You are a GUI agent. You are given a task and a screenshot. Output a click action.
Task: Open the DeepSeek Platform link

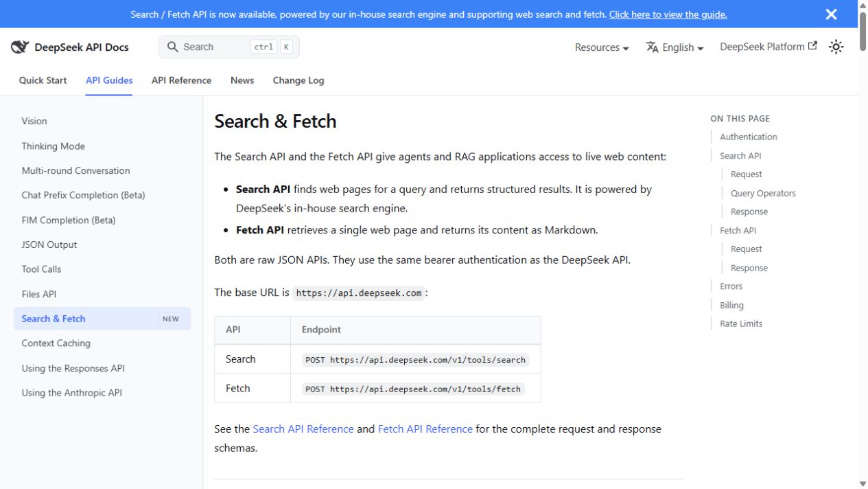point(769,47)
